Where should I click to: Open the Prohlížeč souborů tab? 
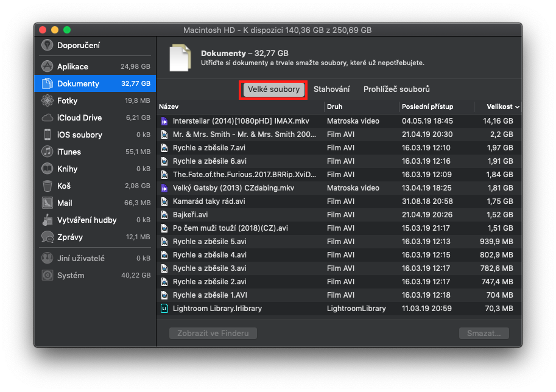(396, 89)
